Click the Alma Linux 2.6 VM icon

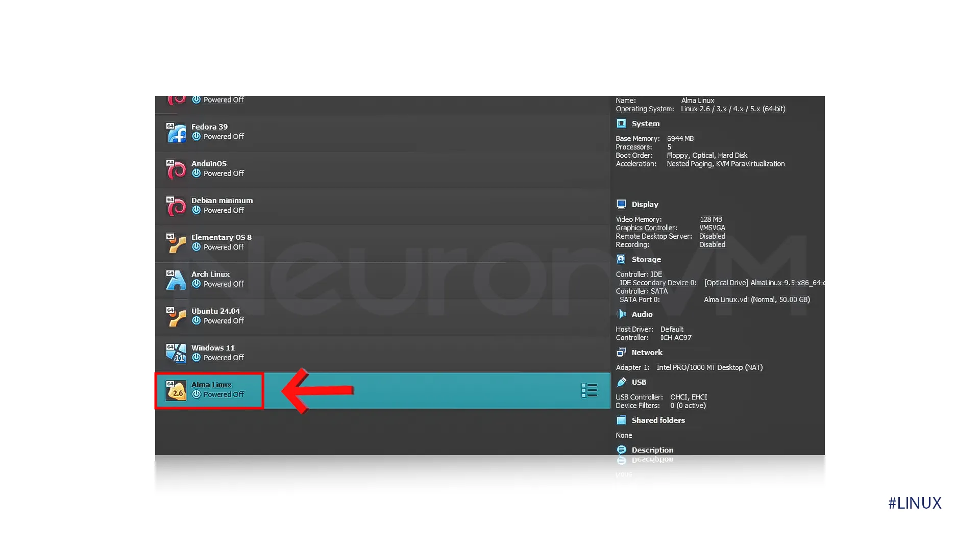tap(176, 390)
